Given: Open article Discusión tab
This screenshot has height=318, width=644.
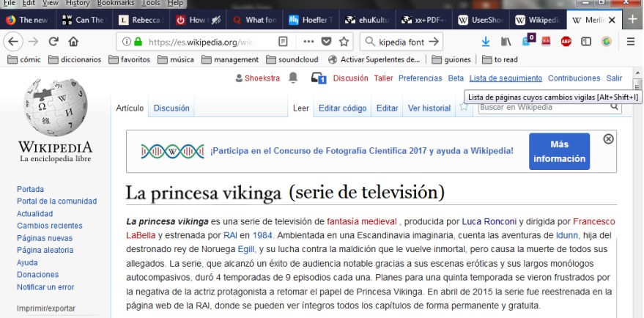Looking at the screenshot, I should click(171, 108).
